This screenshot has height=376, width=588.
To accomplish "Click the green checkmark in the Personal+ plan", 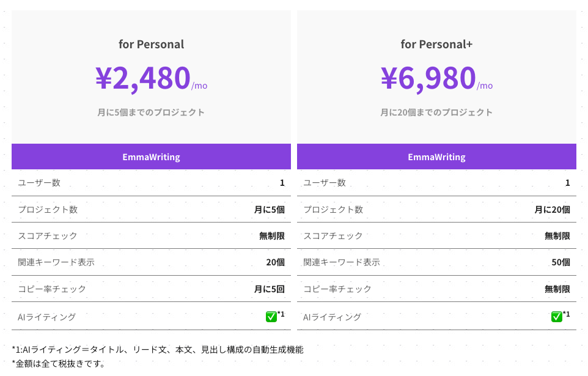I will [557, 317].
